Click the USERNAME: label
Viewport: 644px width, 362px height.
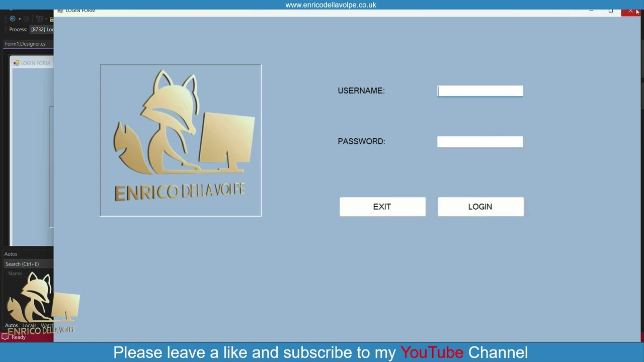pyautogui.click(x=361, y=90)
